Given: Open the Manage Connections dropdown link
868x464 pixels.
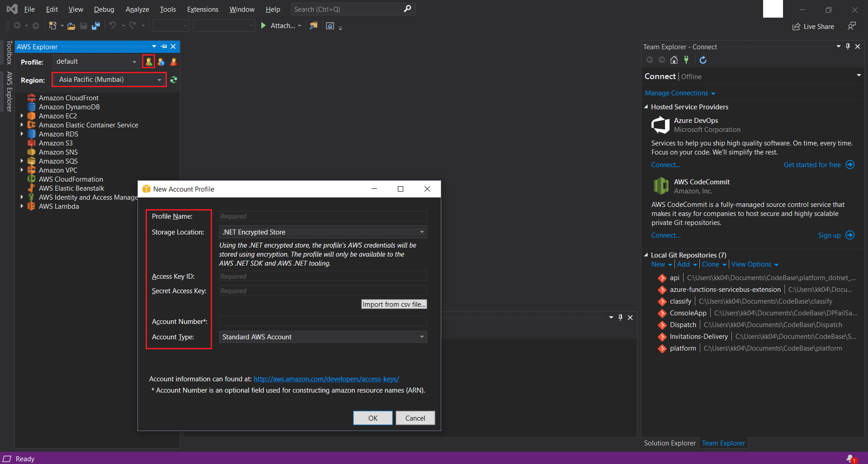Looking at the screenshot, I should click(x=680, y=93).
